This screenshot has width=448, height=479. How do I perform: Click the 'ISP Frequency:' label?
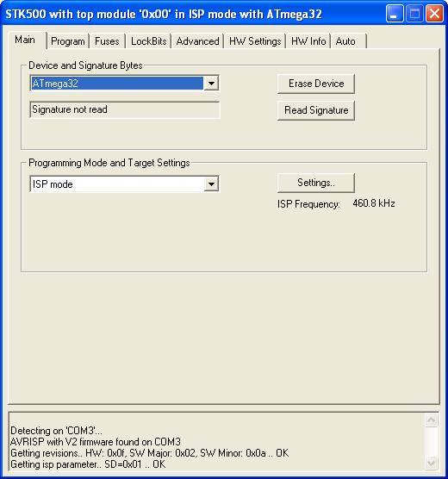coord(308,204)
